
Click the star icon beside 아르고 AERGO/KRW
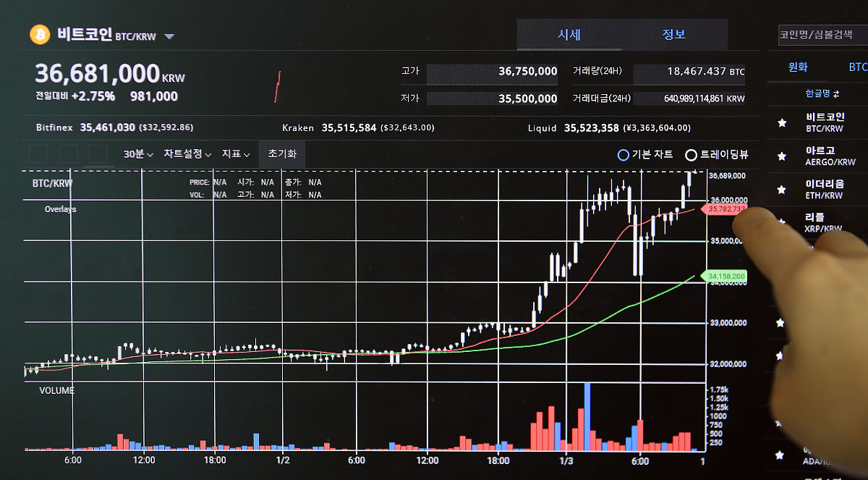click(x=782, y=156)
